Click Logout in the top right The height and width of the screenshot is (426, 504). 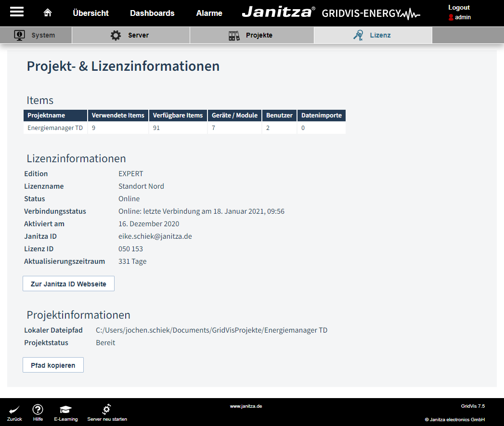(459, 7)
